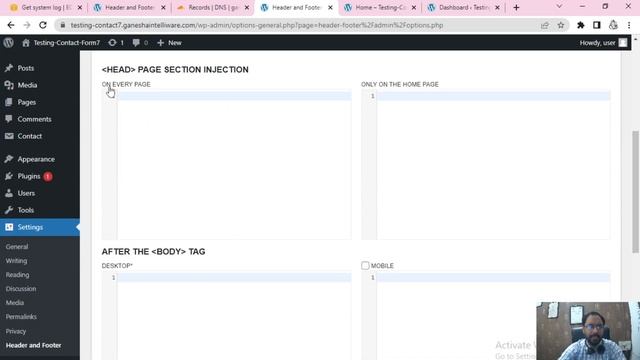
Task: Open the Writing settings submenu link
Action: pyautogui.click(x=16, y=260)
